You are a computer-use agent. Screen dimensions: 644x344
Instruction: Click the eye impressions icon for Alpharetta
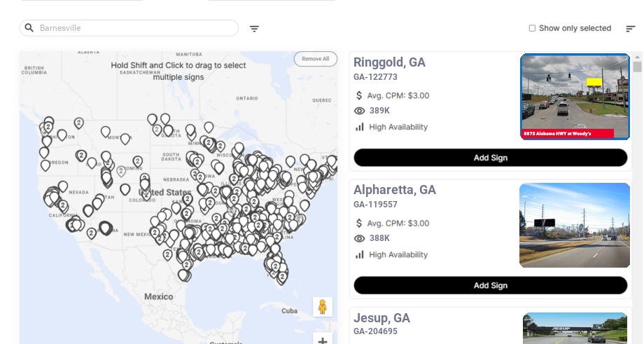coord(360,238)
